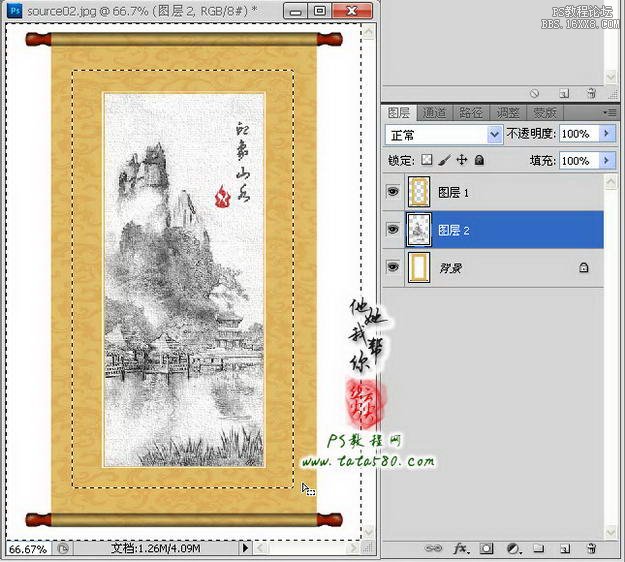Toggle lock all padlock icon
The height and width of the screenshot is (562, 625).
coord(480,160)
